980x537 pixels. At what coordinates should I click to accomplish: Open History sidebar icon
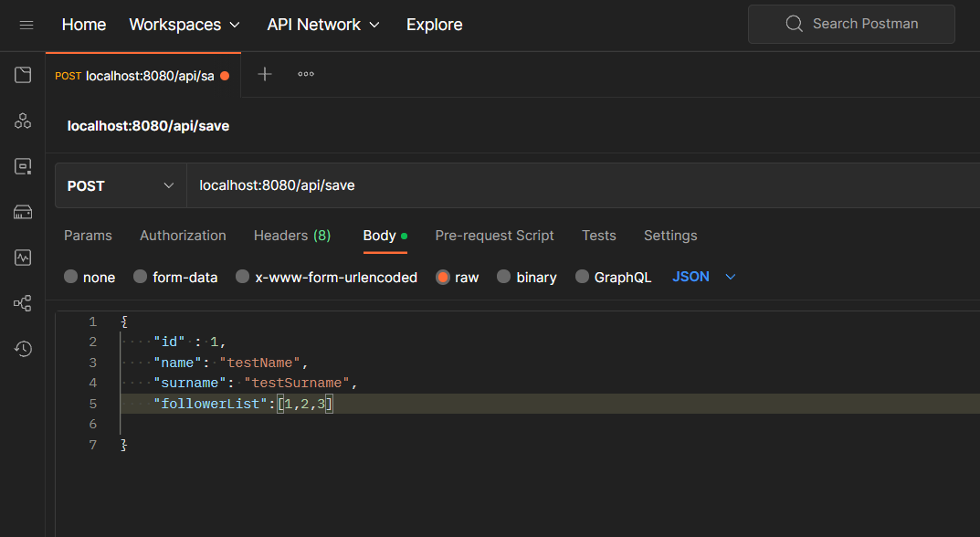[23, 348]
